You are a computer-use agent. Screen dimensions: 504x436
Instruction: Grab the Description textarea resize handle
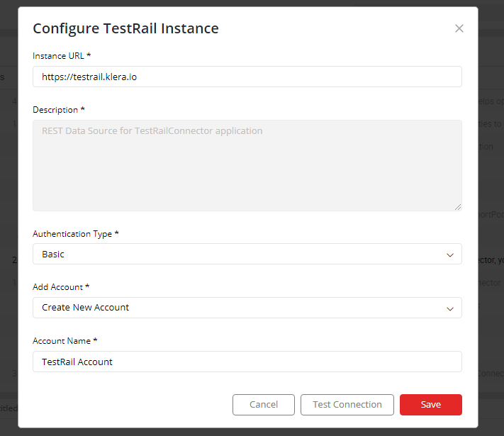(x=458, y=207)
